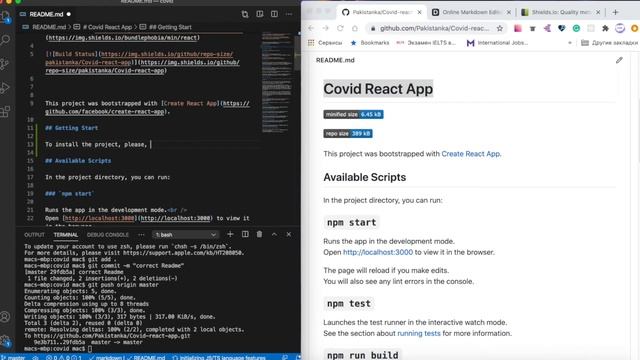The height and width of the screenshot is (360, 640).
Task: Switch to DEBUG CONSOLE tab
Action: pyautogui.click(x=108, y=235)
